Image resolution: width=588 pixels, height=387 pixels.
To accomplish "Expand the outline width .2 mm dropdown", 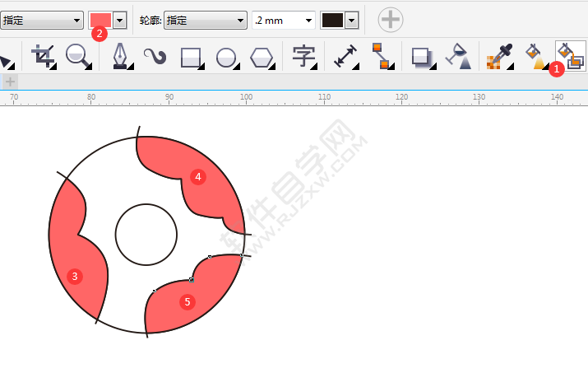I will point(308,20).
